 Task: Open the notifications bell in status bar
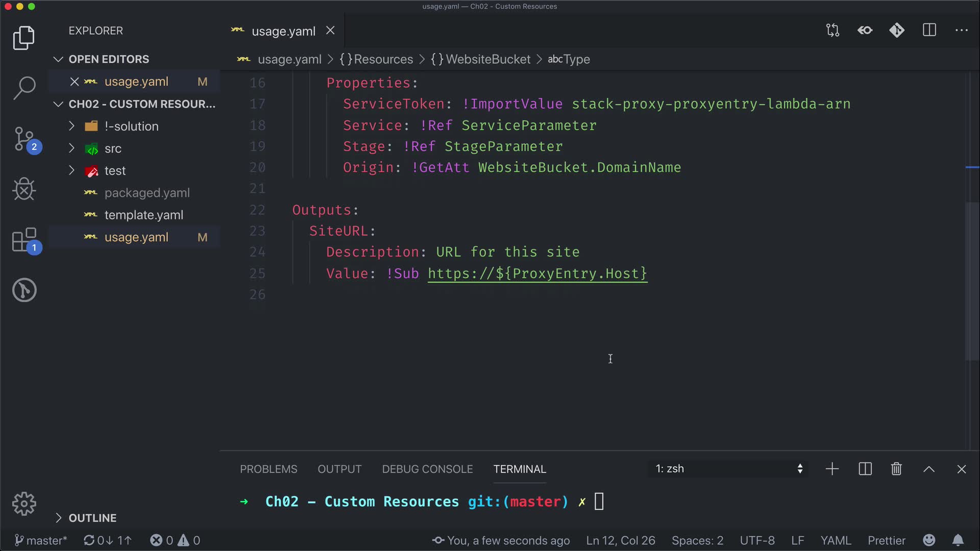pos(958,540)
